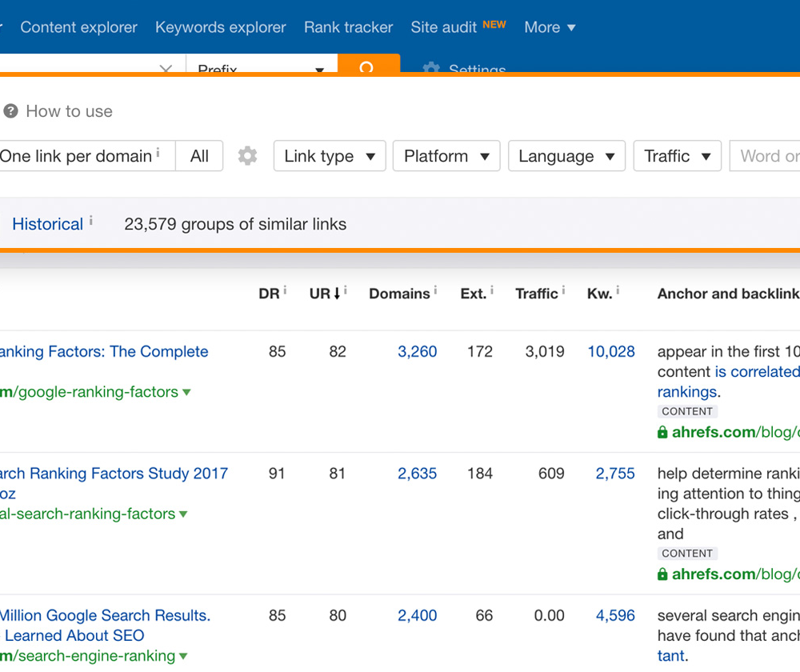800x672 pixels.
Task: Expand the al-search-ranking-factors URL arrow
Action: coord(184,514)
